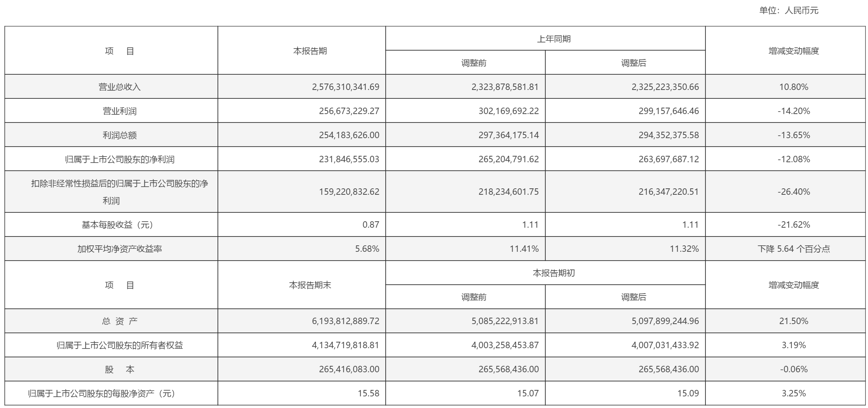The width and height of the screenshot is (868, 408).
Task: Click the 21.50% change cell
Action: coord(793,321)
